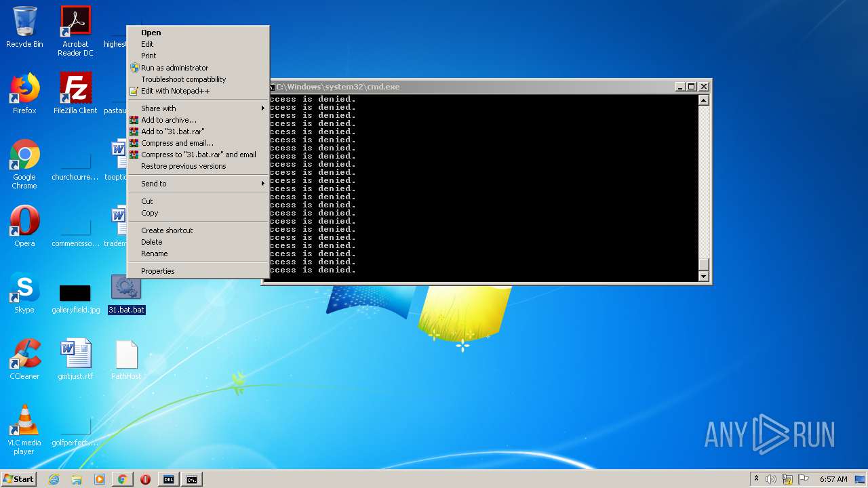The image size is (868, 488).
Task: Open the clock showing 6:57 AM
Action: [x=833, y=479]
